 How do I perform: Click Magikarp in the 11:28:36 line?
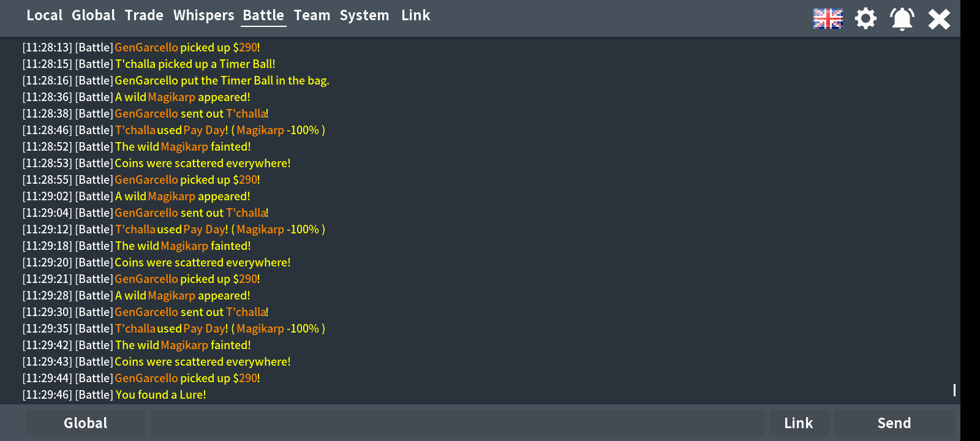(171, 97)
